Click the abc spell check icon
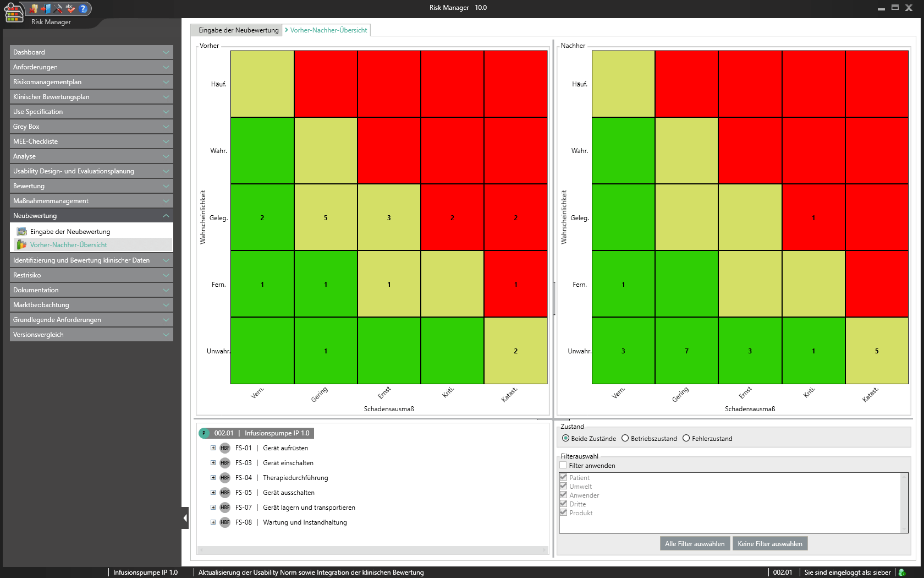Viewport: 924px width, 578px height. [70, 8]
